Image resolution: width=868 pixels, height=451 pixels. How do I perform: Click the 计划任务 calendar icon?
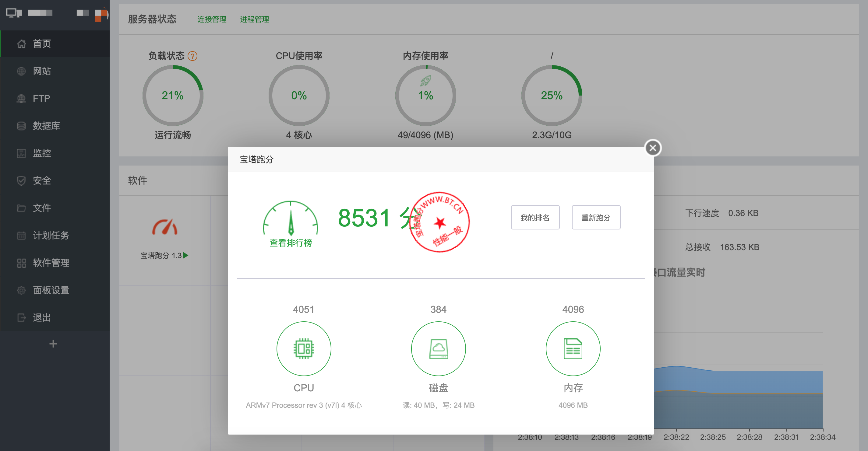point(21,235)
